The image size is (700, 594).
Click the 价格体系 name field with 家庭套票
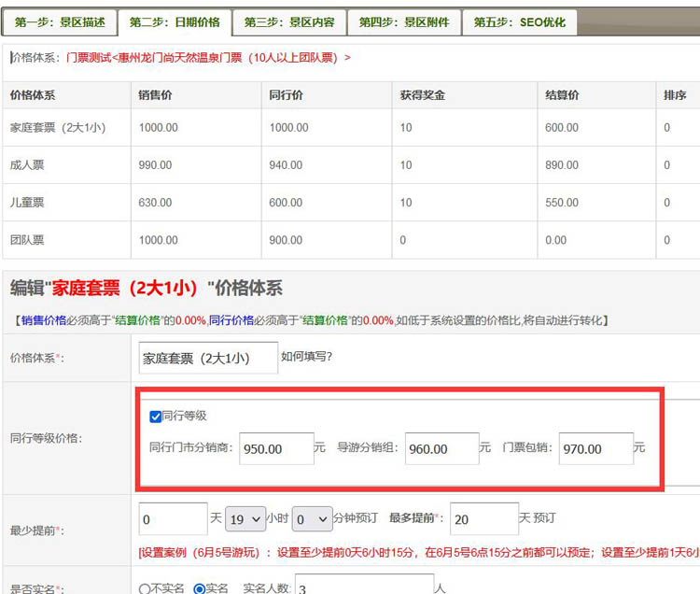pyautogui.click(x=207, y=358)
